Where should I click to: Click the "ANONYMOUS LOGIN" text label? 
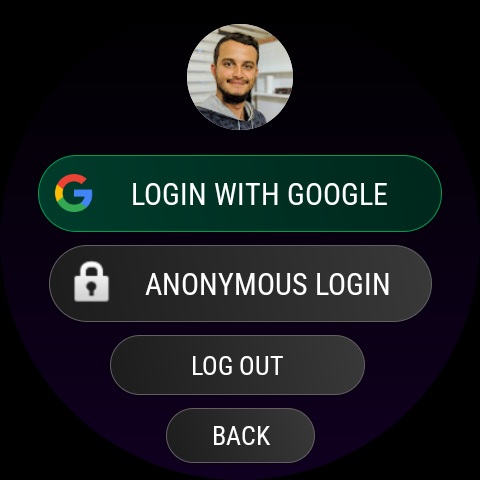(268, 284)
